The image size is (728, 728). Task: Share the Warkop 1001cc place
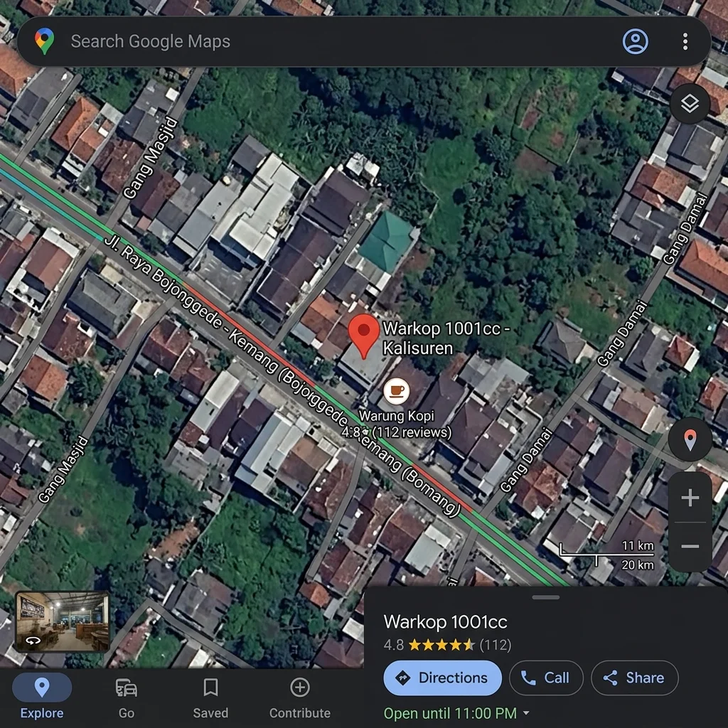[634, 678]
